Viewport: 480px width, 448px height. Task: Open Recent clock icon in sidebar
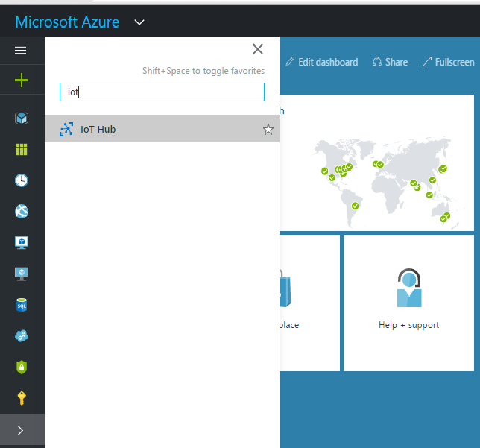click(22, 180)
